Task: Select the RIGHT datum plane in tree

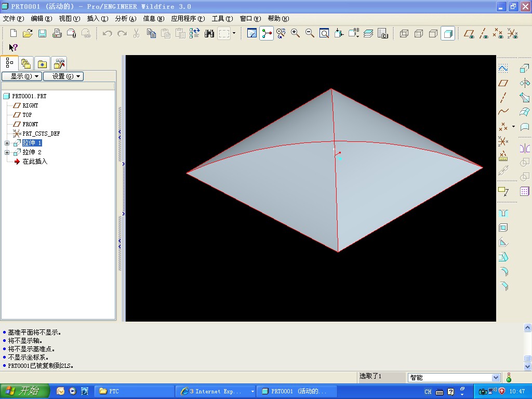Action: pyautogui.click(x=30, y=105)
